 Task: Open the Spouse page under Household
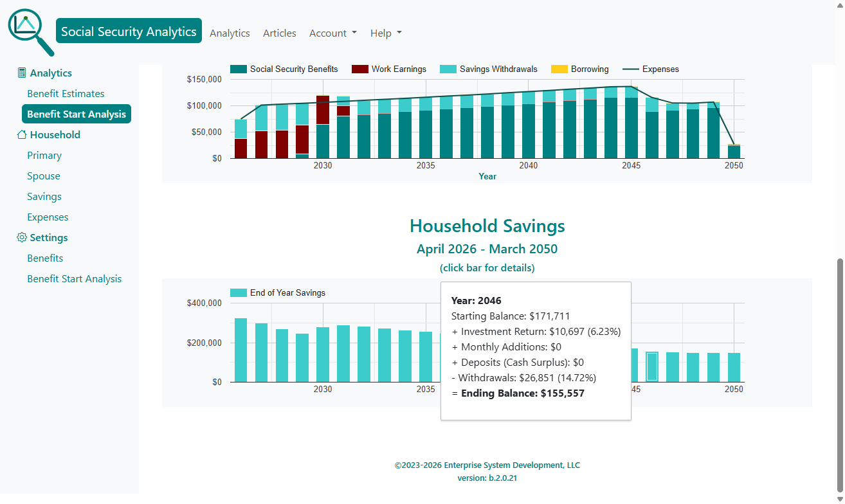pyautogui.click(x=43, y=175)
